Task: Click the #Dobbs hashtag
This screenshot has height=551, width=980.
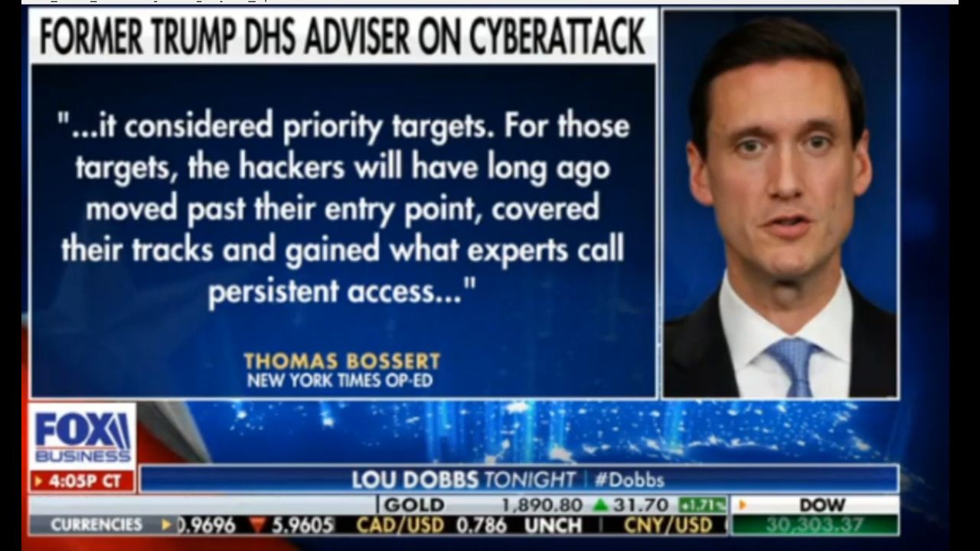Action: pyautogui.click(x=629, y=480)
